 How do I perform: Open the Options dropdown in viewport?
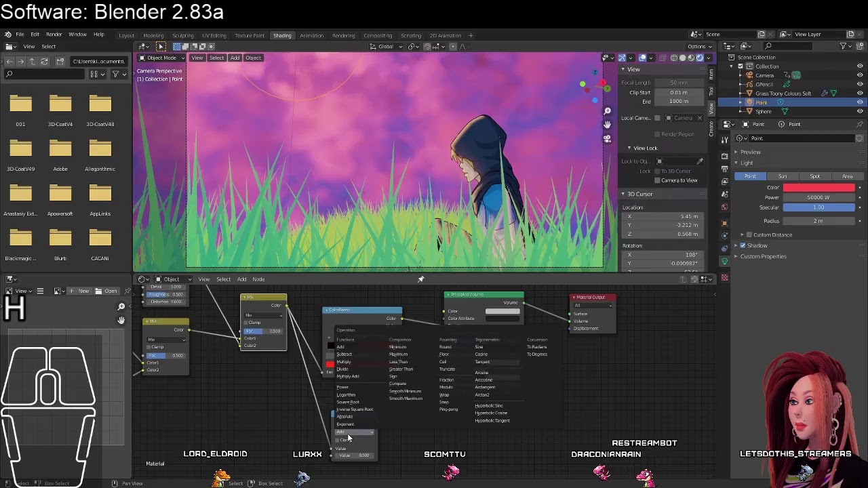699,46
